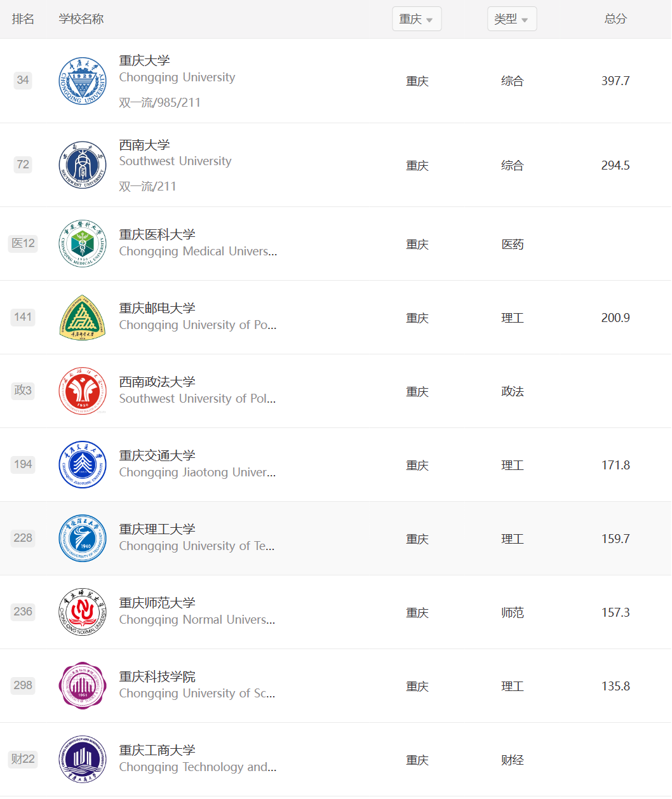Click the red 西南政法大学 emblem
This screenshot has height=799, width=672.
tap(83, 391)
